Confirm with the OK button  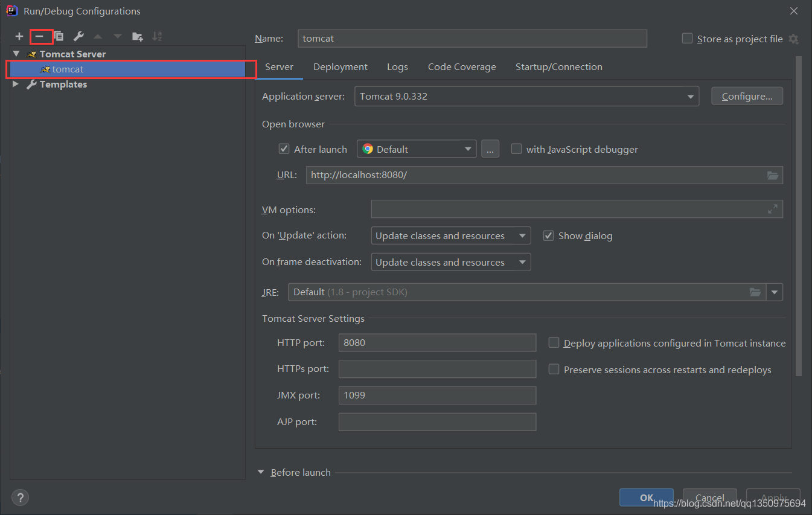(647, 497)
